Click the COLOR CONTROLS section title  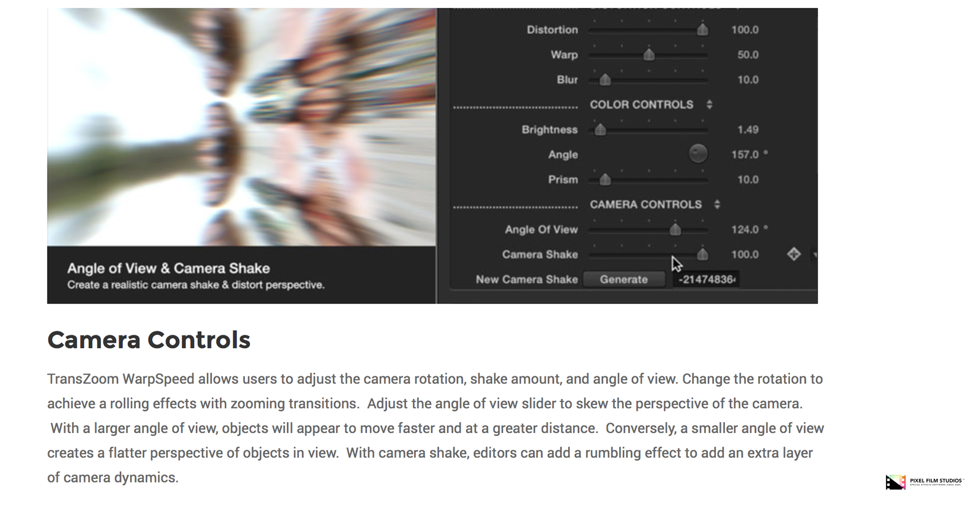click(x=642, y=104)
